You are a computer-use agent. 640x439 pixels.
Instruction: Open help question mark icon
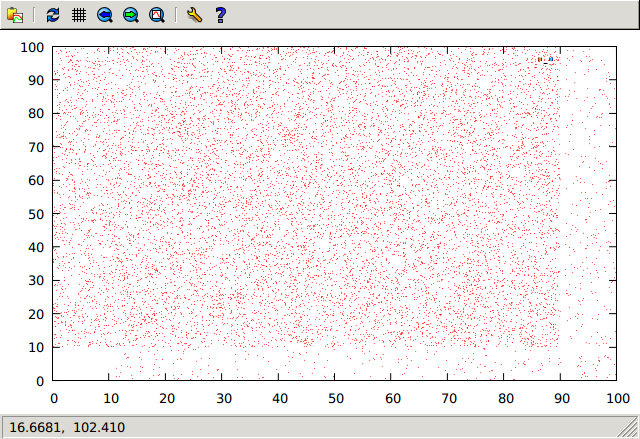point(220,15)
